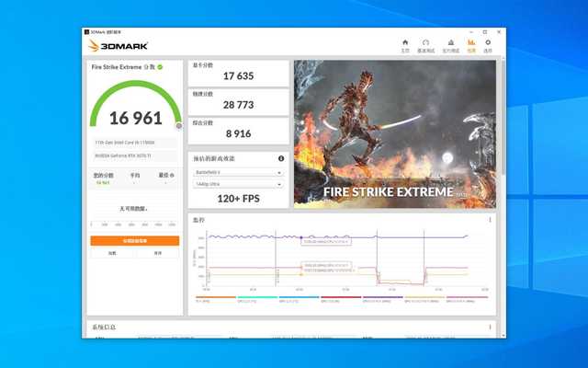The image size is (588, 368).
Task: Open the Battlefield V game dropdown
Action: pos(238,172)
